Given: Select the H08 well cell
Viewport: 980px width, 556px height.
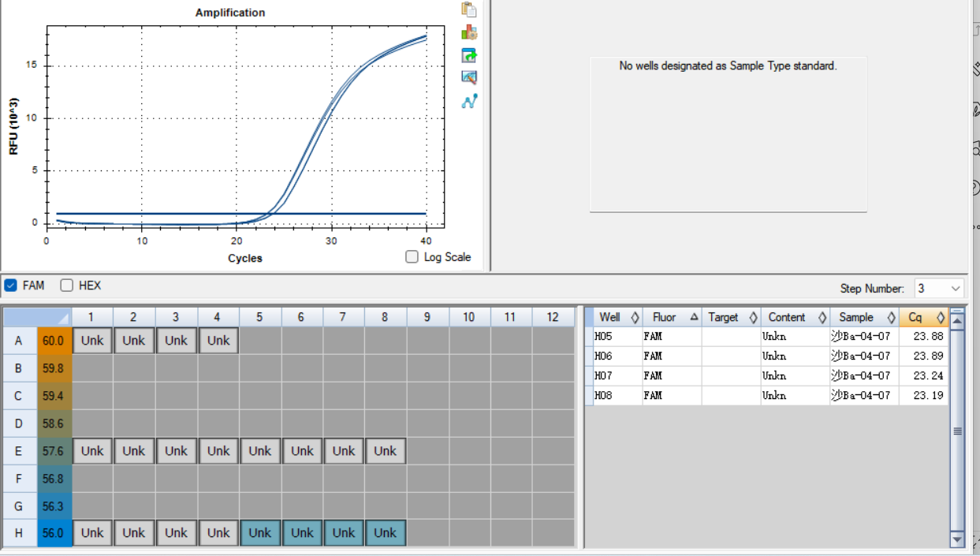Looking at the screenshot, I should (x=617, y=395).
